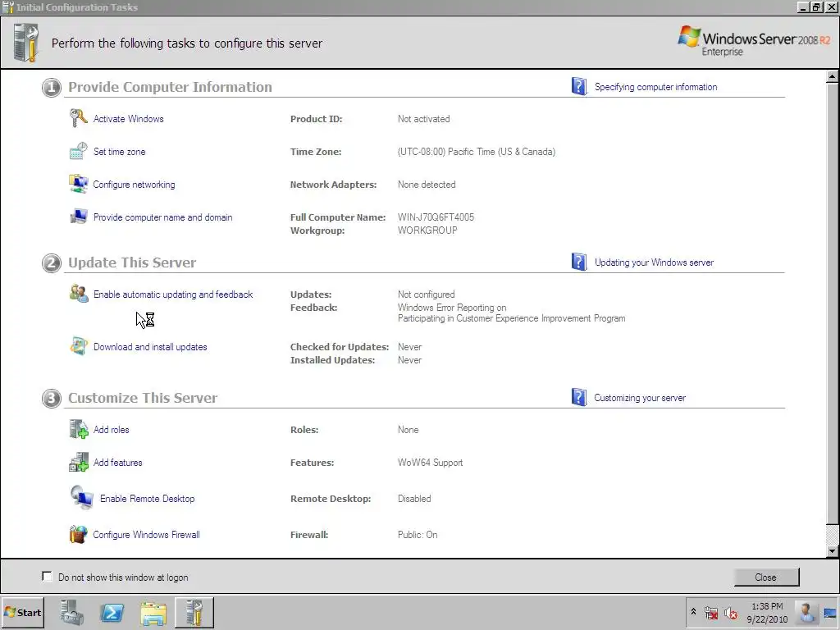
Task: Click the Add features link
Action: point(118,463)
